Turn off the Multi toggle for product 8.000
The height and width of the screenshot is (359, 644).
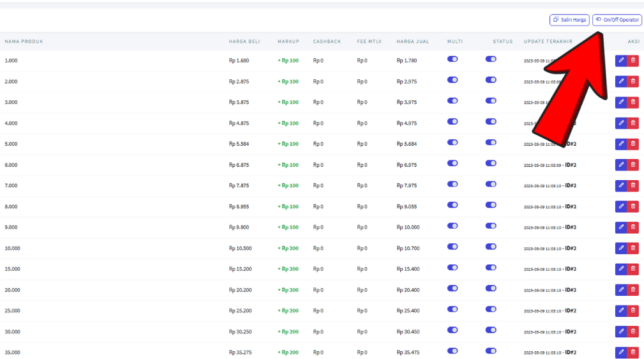click(x=453, y=205)
